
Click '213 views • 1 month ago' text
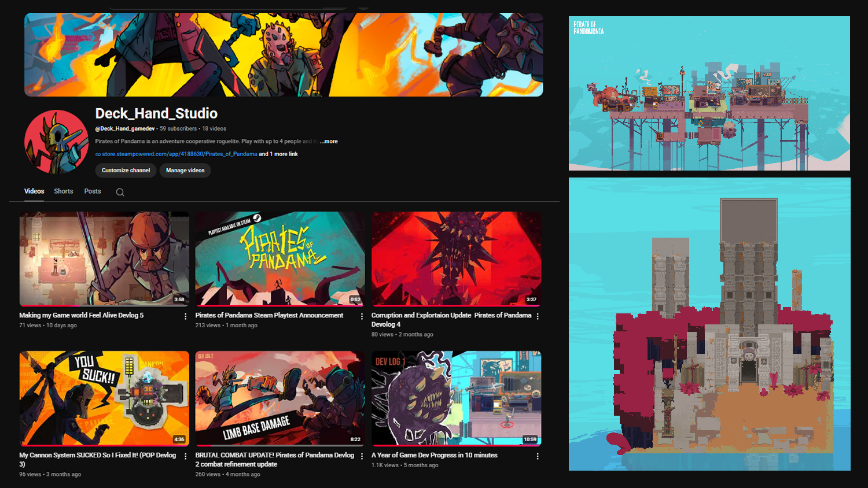click(x=226, y=326)
